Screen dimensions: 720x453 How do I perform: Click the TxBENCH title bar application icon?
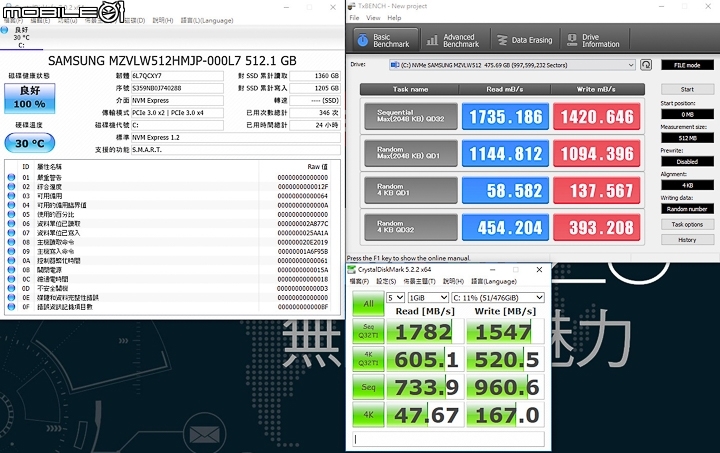pos(352,6)
